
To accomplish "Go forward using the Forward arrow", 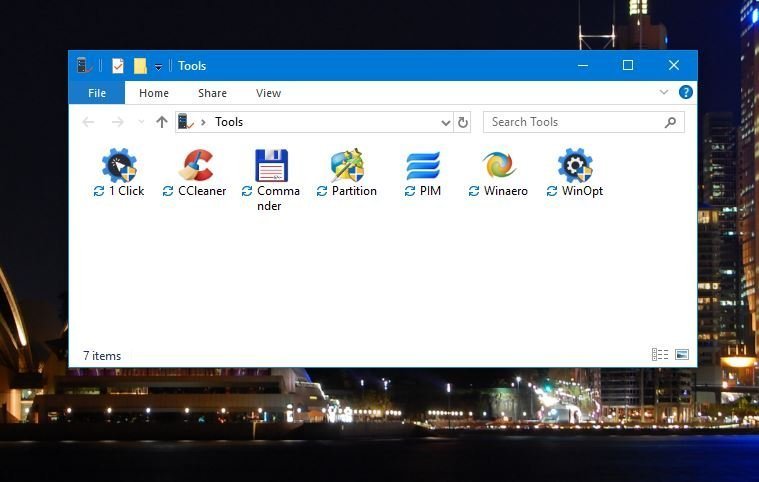I will click(x=117, y=122).
